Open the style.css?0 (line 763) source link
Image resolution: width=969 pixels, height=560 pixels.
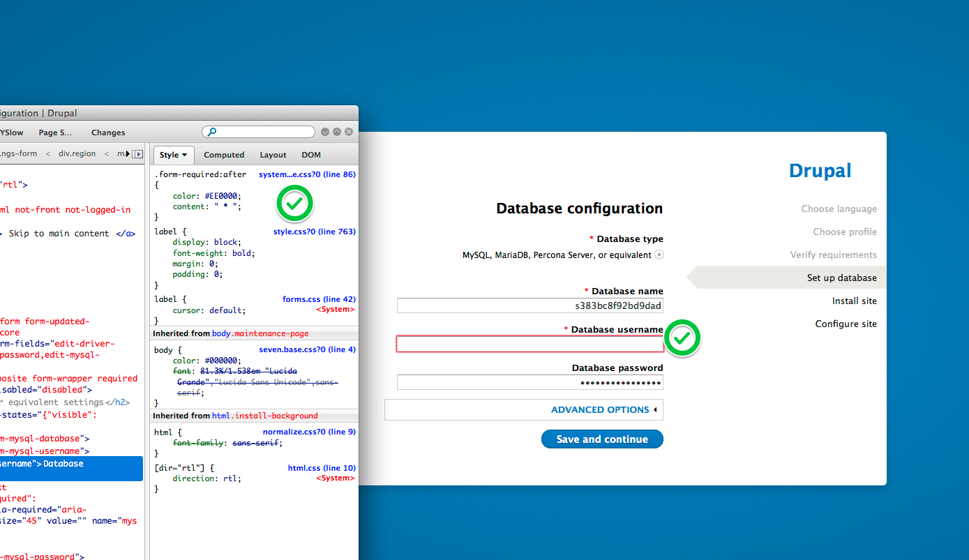click(315, 232)
